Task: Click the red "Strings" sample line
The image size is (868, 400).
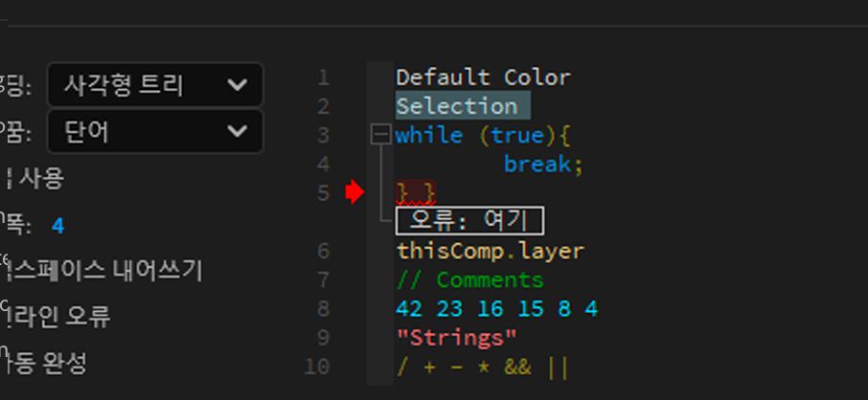Action: [x=456, y=338]
